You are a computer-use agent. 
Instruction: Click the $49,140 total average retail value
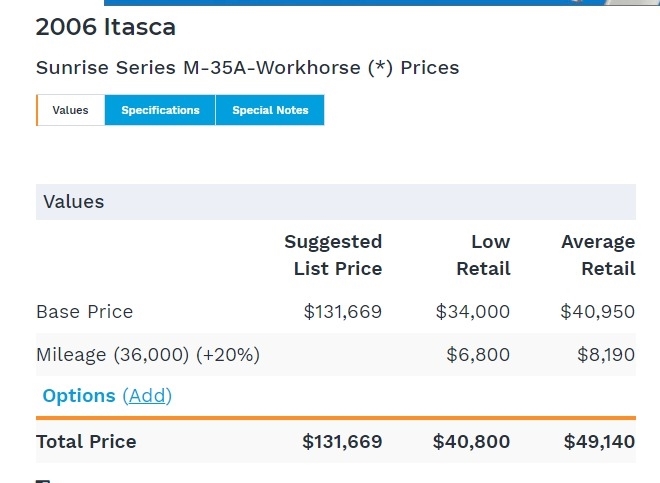point(599,442)
